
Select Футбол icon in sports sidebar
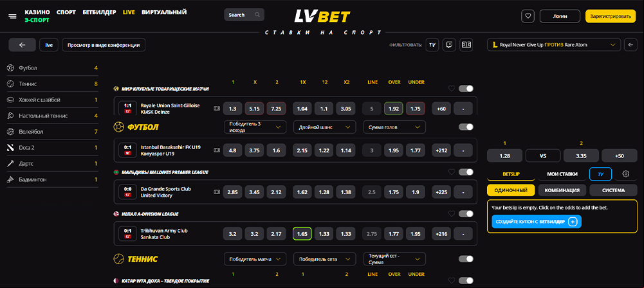[11, 67]
